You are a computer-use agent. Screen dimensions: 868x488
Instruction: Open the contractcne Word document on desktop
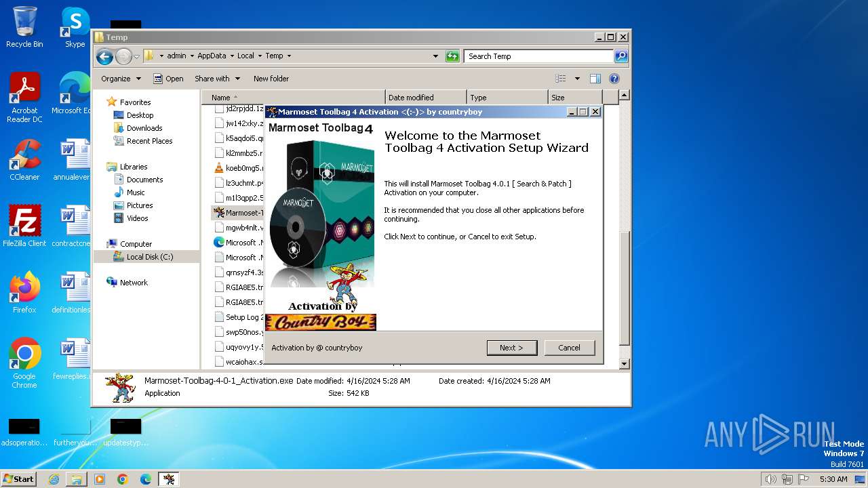click(73, 226)
